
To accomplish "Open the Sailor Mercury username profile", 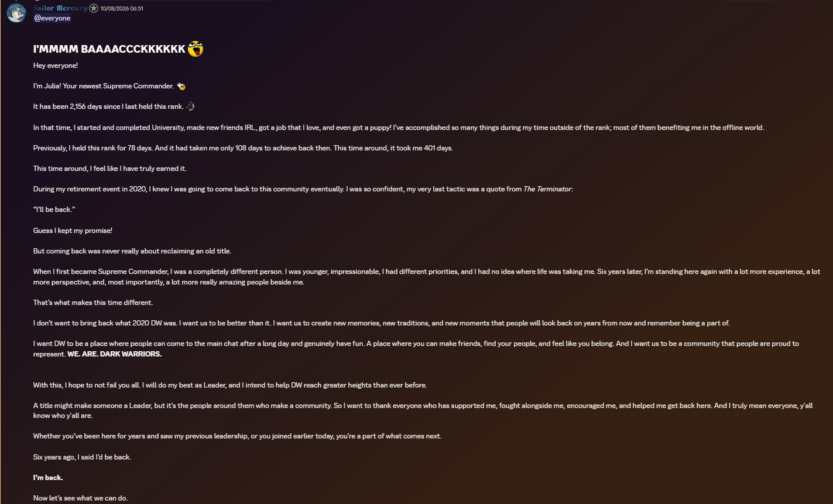I will pos(60,8).
